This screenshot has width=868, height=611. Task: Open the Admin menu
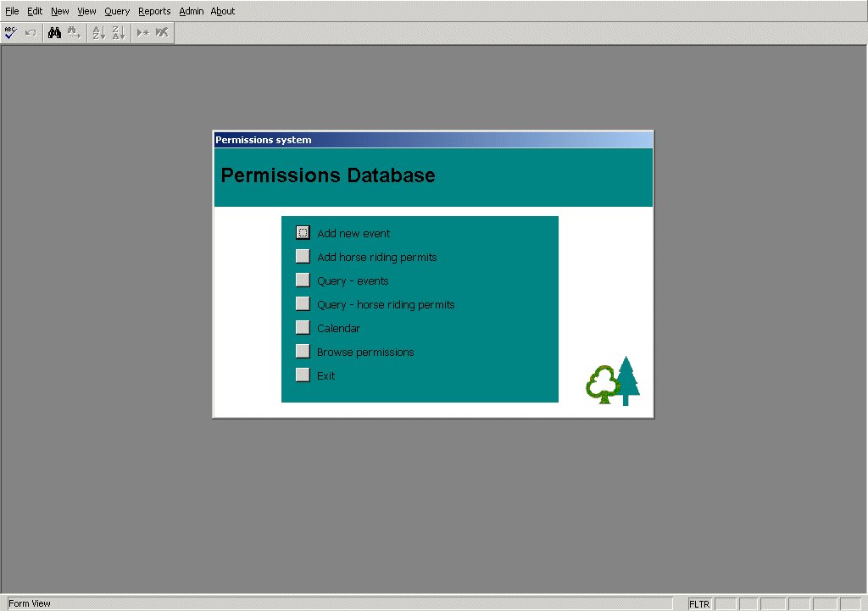191,11
